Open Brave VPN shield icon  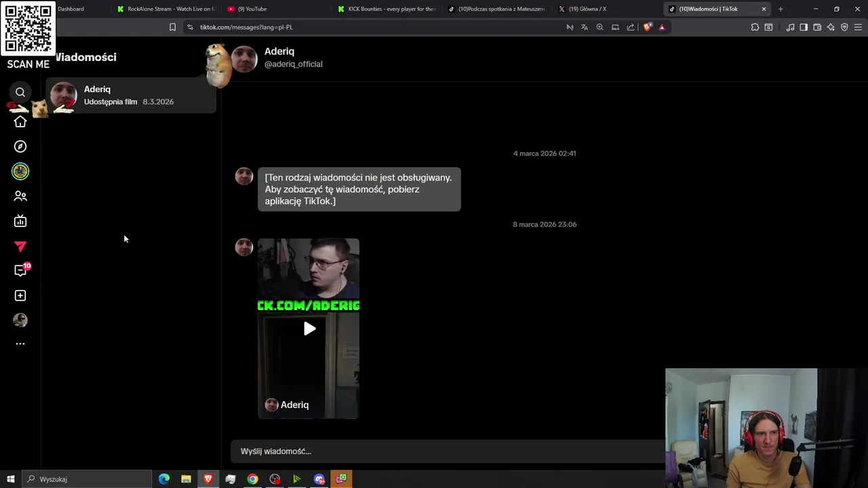[844, 27]
